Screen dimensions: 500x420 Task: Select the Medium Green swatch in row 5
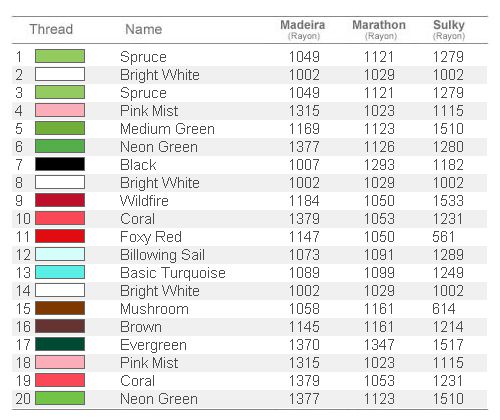coord(60,128)
